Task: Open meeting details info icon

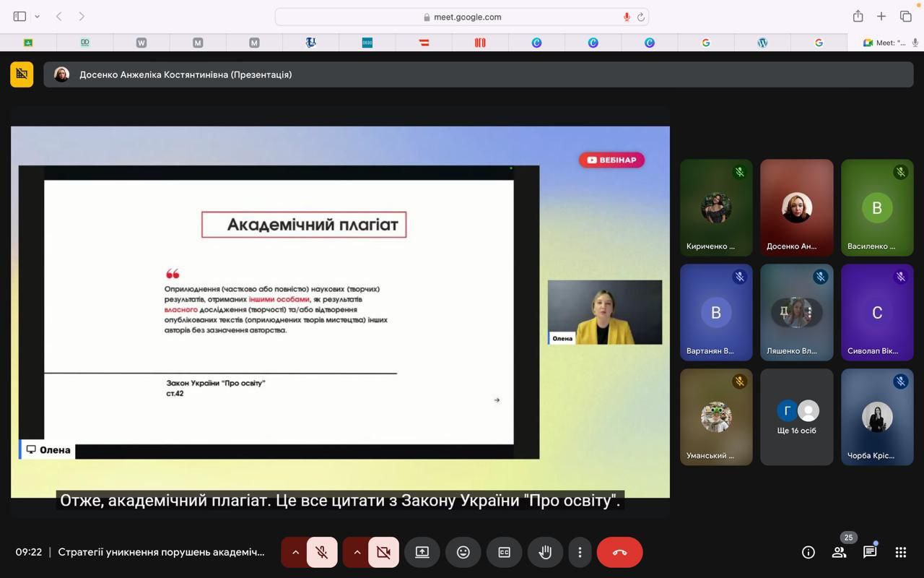Action: click(x=808, y=552)
